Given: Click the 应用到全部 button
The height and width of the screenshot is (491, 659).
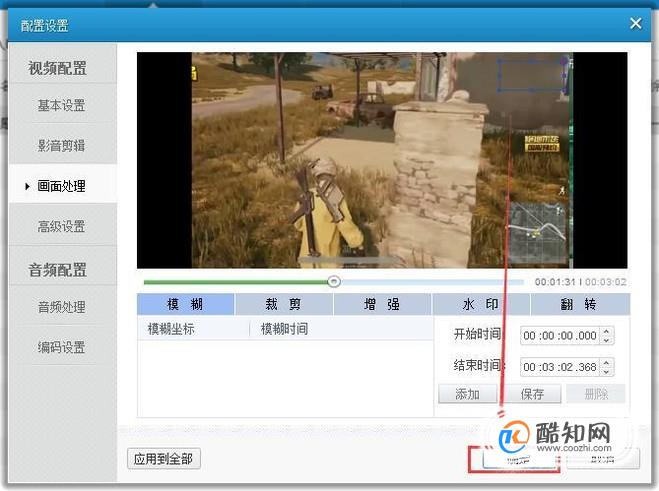Looking at the screenshot, I should (x=163, y=459).
